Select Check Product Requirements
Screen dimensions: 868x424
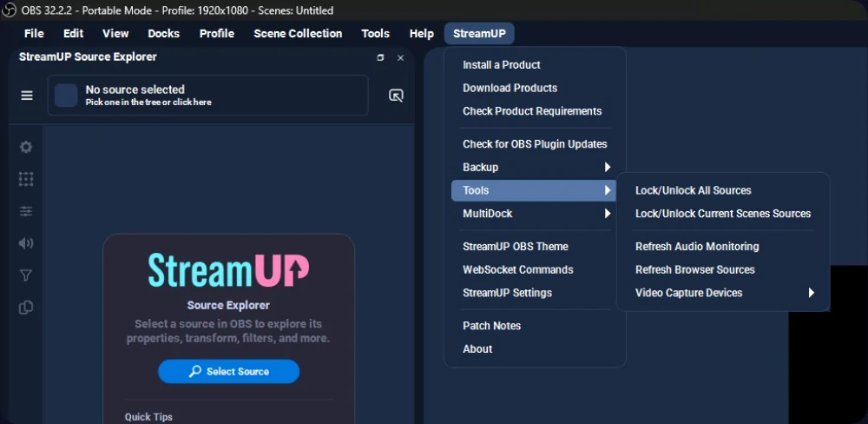point(535,111)
